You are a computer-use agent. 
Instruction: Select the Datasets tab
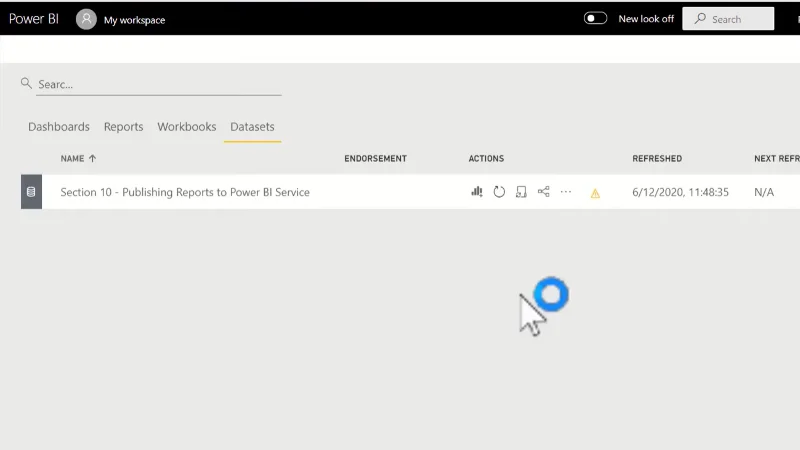[252, 127]
